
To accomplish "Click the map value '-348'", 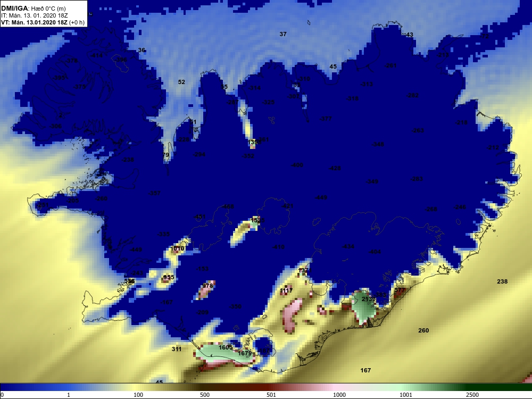I will pos(378,144).
